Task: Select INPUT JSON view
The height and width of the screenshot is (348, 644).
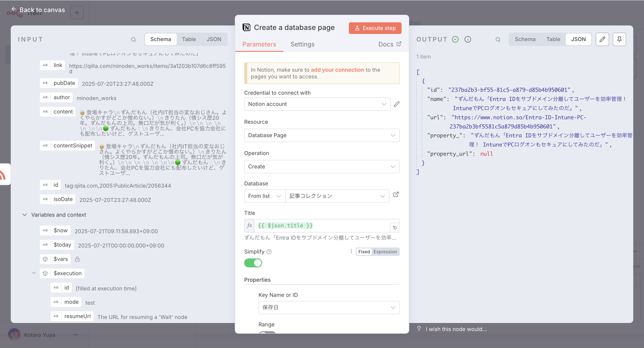Action: point(214,40)
